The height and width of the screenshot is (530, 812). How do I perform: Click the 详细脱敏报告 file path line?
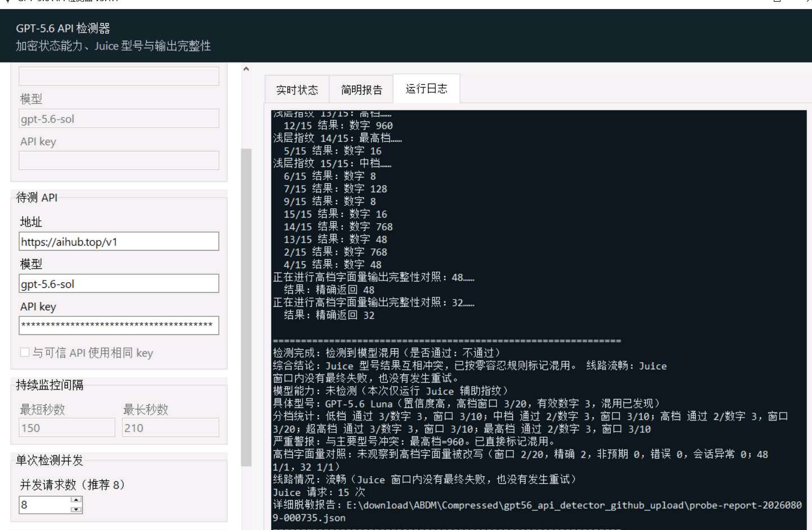point(537,511)
